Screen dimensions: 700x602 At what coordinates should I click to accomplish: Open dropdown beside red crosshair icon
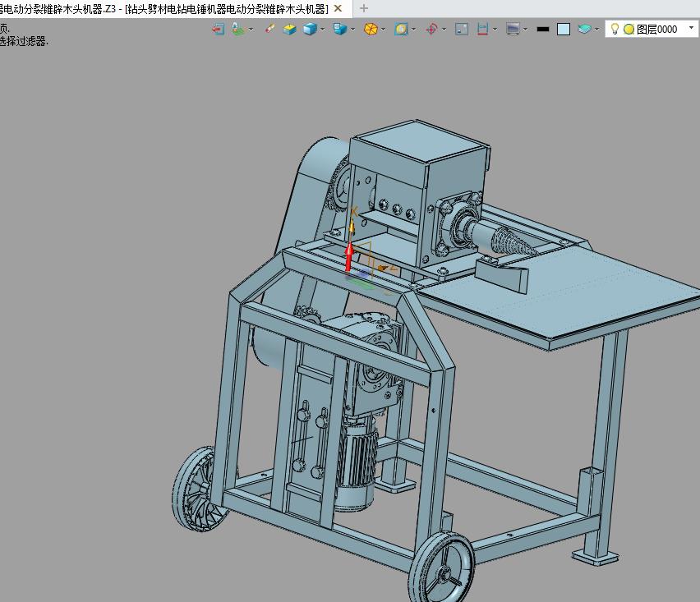point(444,30)
